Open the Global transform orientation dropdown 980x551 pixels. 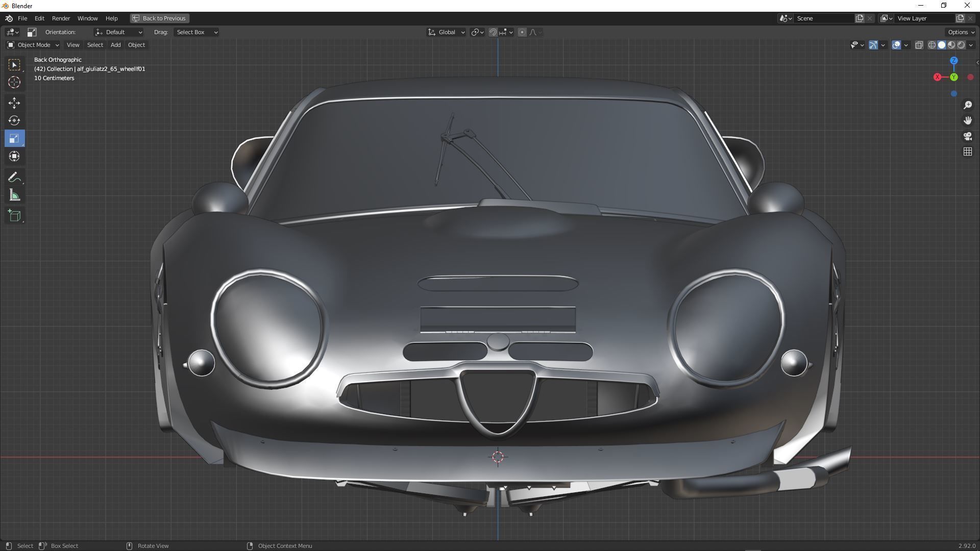pyautogui.click(x=446, y=32)
